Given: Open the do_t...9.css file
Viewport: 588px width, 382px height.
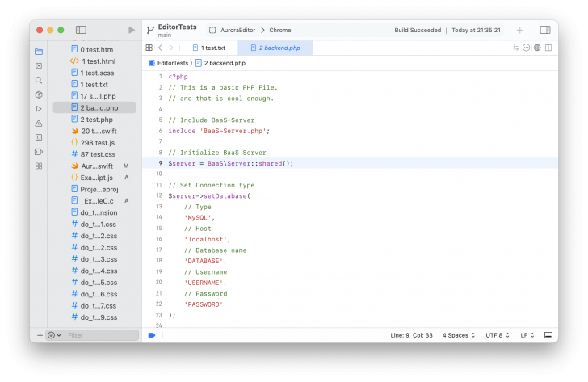Looking at the screenshot, I should pos(94,317).
